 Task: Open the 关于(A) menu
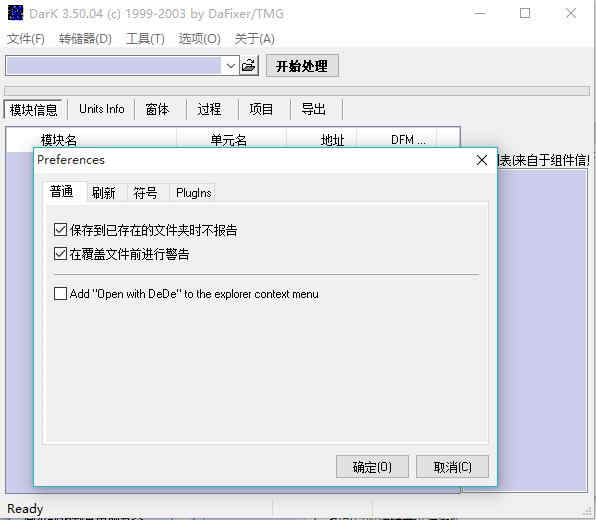tap(254, 39)
